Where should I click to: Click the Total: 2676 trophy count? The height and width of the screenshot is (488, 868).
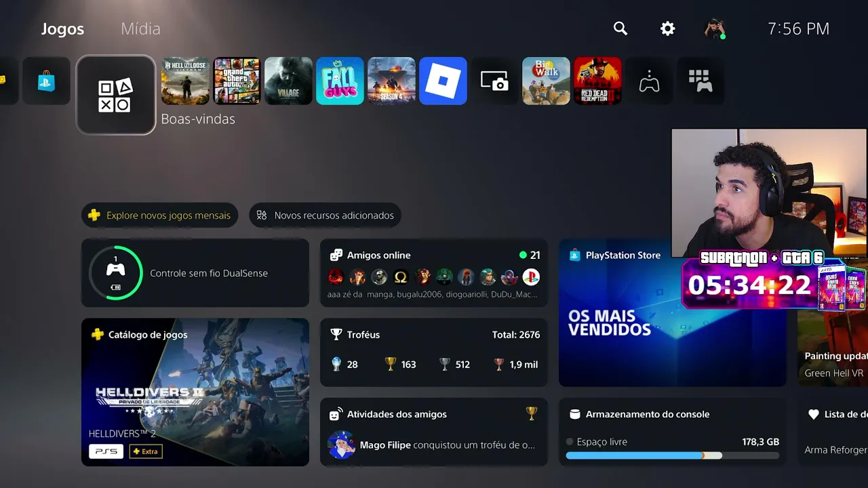[x=516, y=335]
